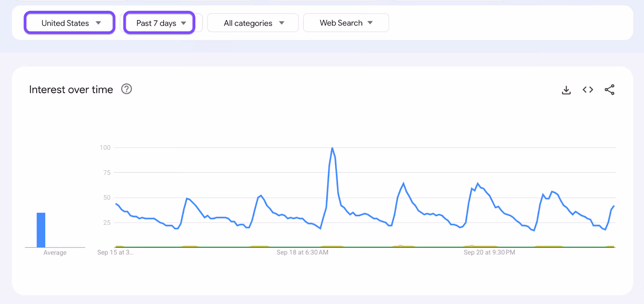Viewport: 644px width, 304px height.
Task: Click the blue Average bar
Action: coord(41,230)
